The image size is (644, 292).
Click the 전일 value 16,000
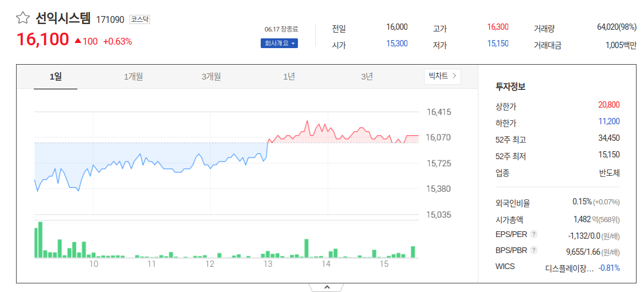396,27
